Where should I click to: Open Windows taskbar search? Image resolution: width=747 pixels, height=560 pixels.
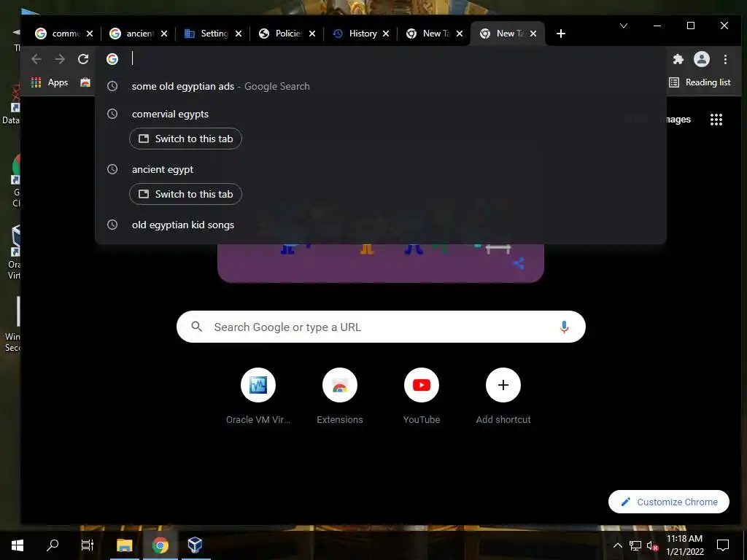[x=53, y=545]
